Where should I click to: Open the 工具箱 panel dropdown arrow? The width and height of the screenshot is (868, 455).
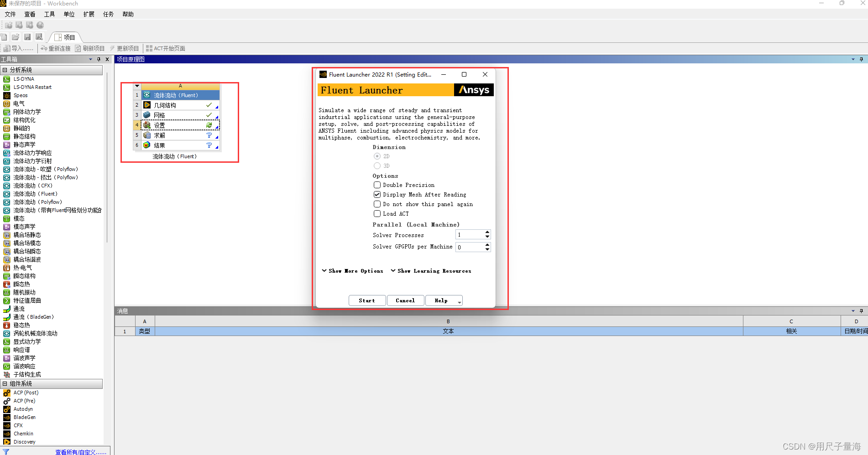(x=90, y=59)
